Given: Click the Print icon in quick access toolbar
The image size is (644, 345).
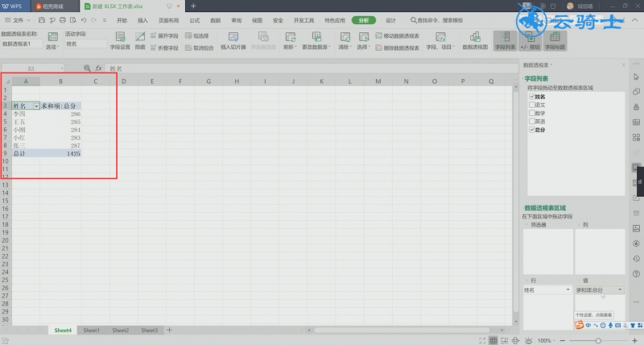Looking at the screenshot, I should coord(63,19).
